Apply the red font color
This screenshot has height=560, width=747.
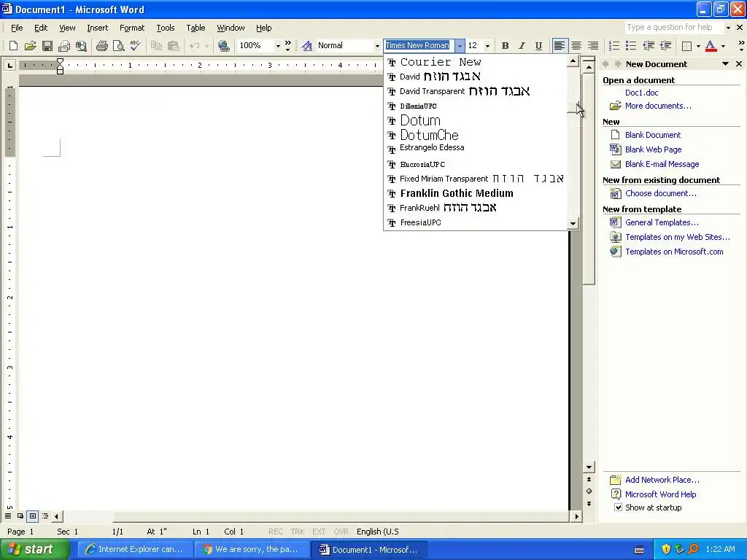[711, 46]
